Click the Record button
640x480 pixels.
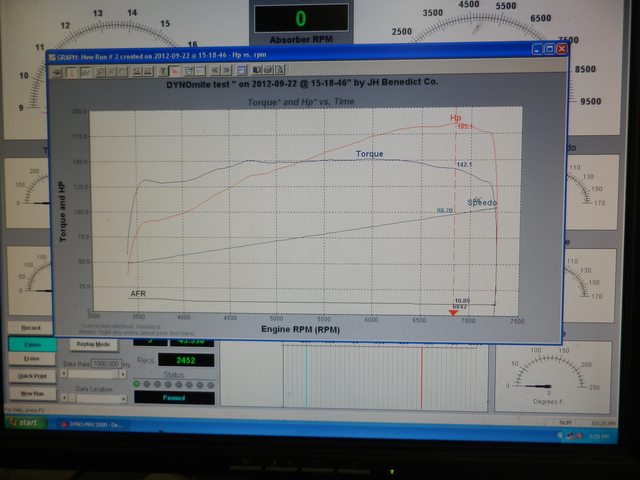tap(31, 328)
